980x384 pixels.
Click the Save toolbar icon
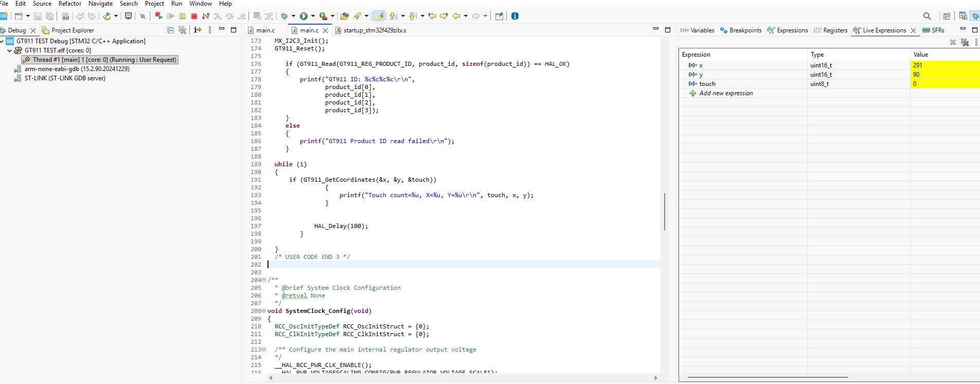click(x=38, y=16)
